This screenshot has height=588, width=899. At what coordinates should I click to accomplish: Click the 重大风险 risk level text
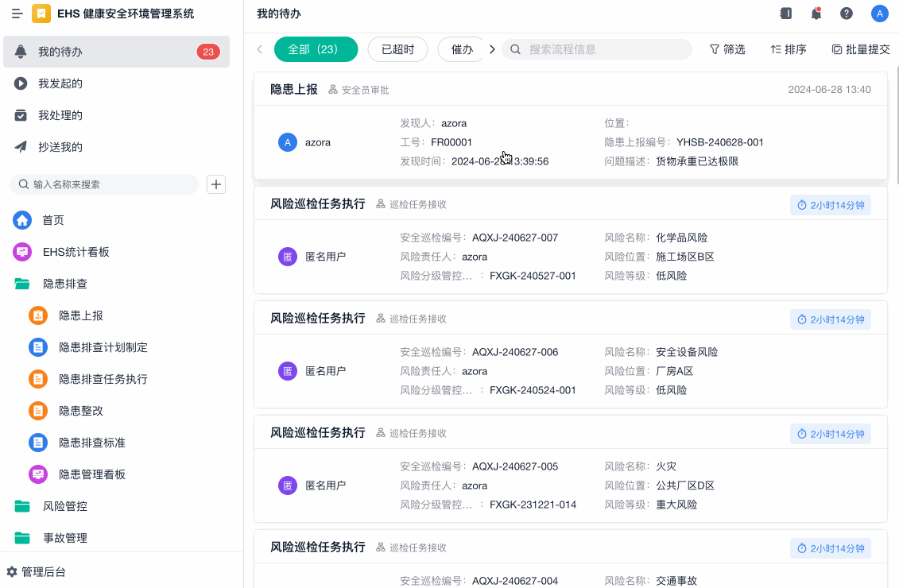point(676,505)
